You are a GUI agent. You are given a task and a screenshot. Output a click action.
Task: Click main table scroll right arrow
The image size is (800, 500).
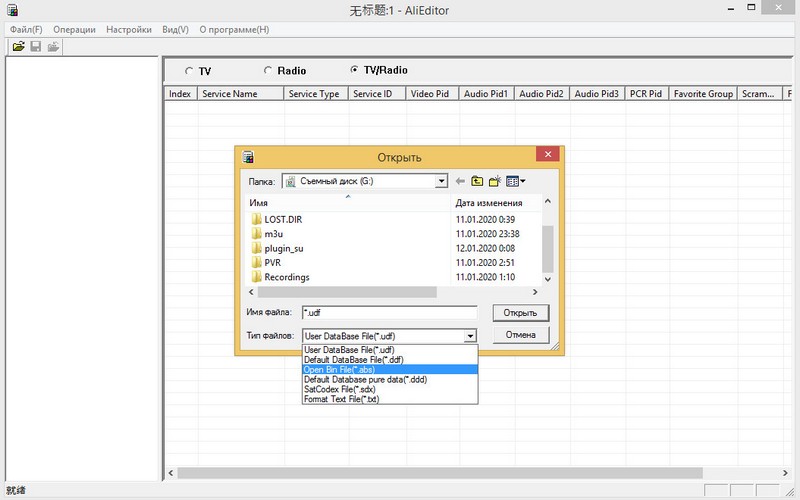tap(785, 473)
